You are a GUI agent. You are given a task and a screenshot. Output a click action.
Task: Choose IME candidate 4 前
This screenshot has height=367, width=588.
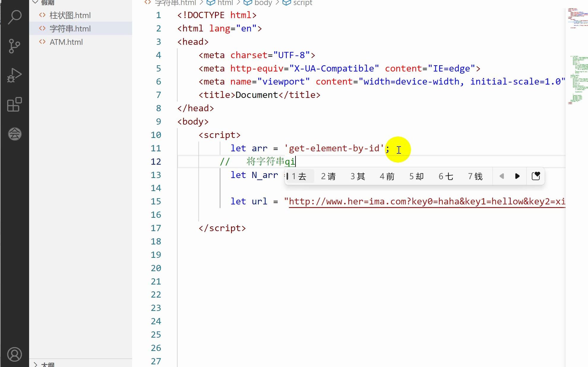(x=387, y=176)
